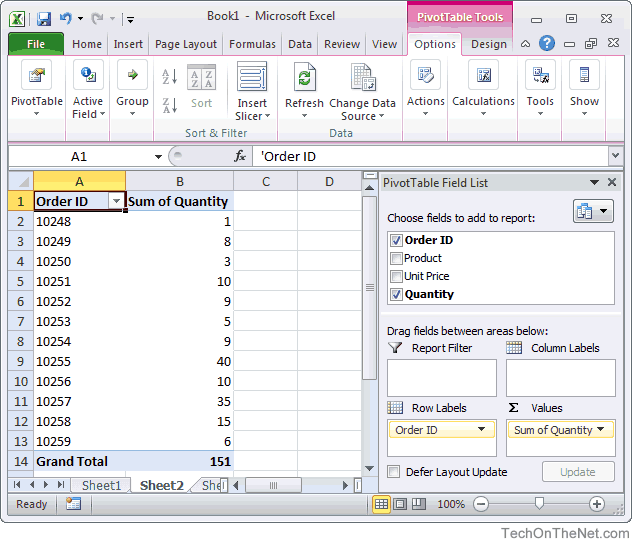
Task: Click the Save icon in quick access toolbar
Action: click(x=44, y=19)
